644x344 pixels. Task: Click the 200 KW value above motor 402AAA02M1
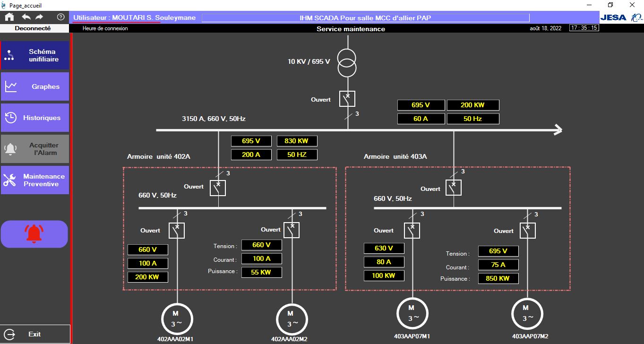148,277
